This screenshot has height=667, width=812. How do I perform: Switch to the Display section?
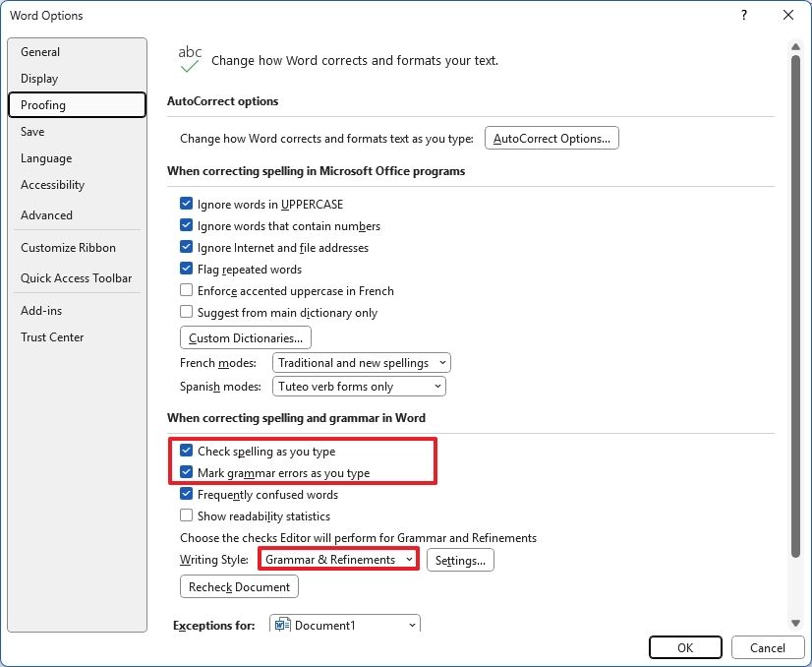point(39,78)
